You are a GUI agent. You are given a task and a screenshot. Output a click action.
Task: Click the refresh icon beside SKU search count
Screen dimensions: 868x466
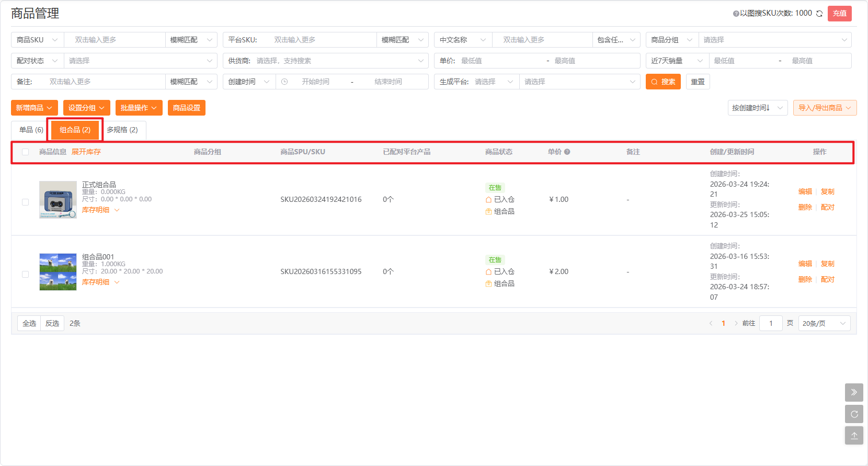(819, 14)
